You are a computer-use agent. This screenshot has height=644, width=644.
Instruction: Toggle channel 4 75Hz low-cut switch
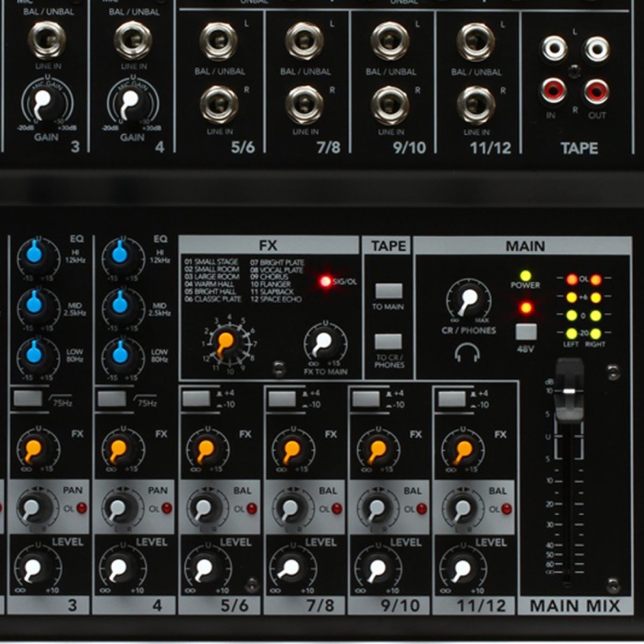112,399
